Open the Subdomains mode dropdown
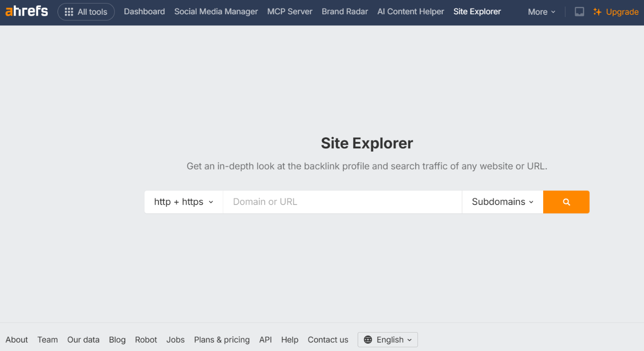 [x=502, y=202]
